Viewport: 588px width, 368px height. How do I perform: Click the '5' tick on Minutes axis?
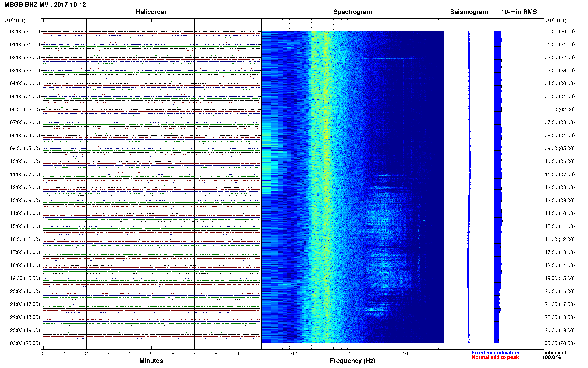[151, 354]
